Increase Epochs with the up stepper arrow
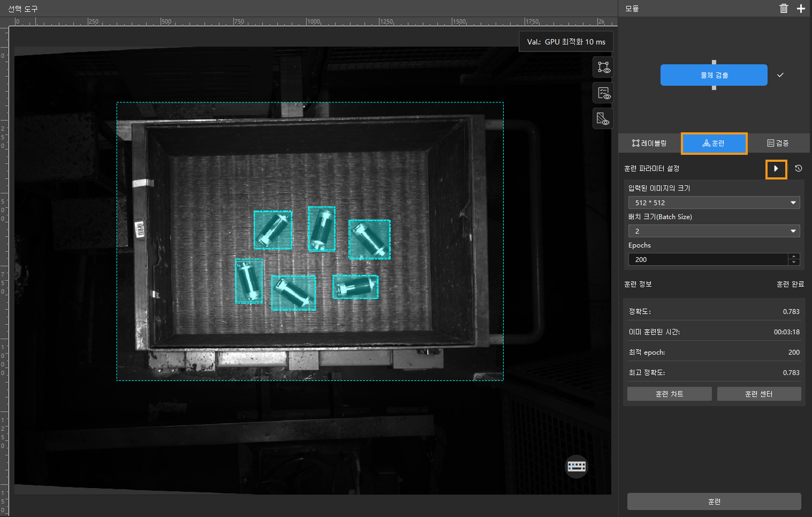 coord(794,257)
